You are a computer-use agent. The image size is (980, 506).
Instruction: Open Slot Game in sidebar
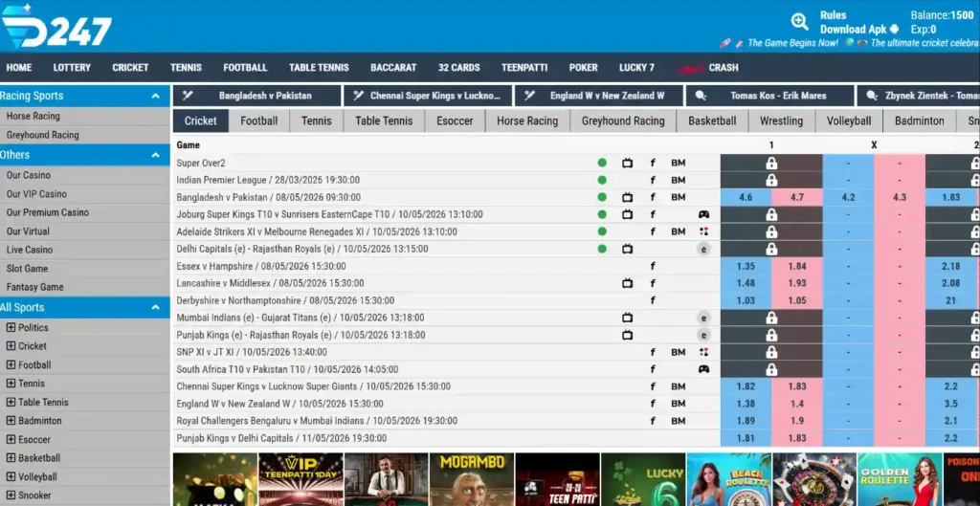coord(27,268)
